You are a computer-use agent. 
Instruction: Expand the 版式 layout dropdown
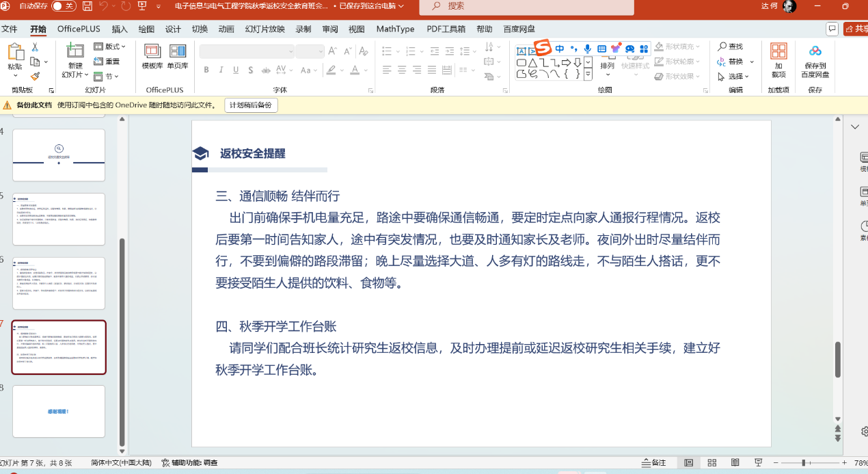110,47
